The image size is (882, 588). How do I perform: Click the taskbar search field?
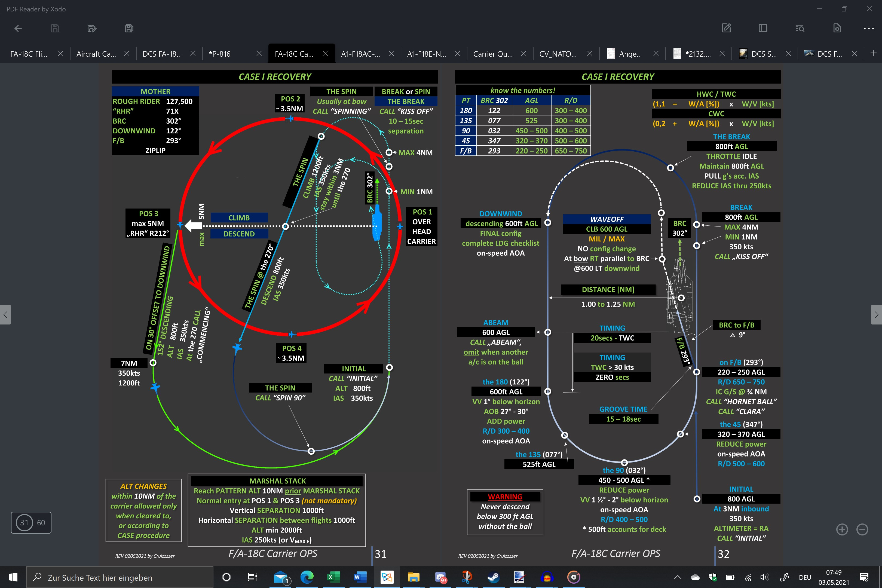click(120, 577)
